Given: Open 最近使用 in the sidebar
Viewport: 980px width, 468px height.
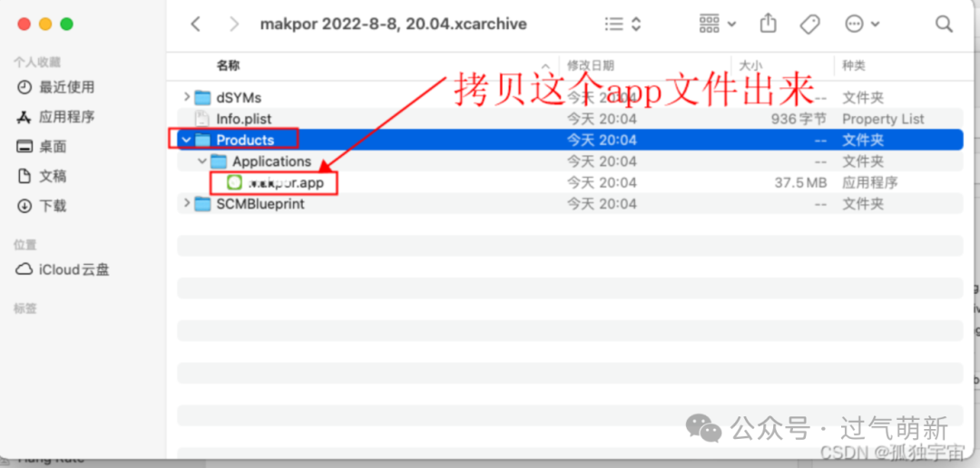Looking at the screenshot, I should coord(67,87).
